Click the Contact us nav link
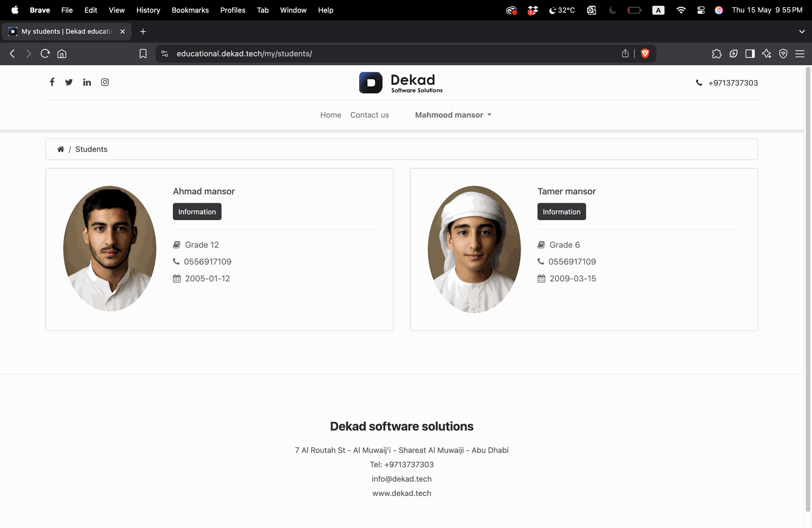812x528 pixels. pyautogui.click(x=369, y=115)
